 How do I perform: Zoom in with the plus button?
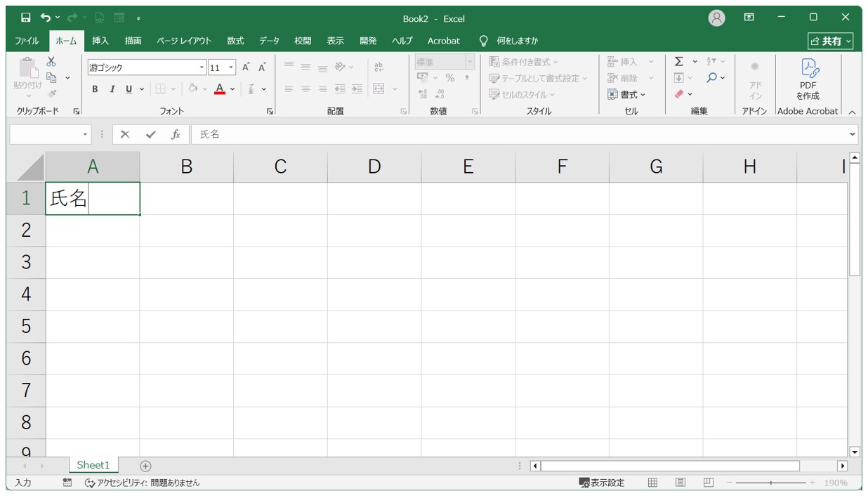(x=812, y=483)
